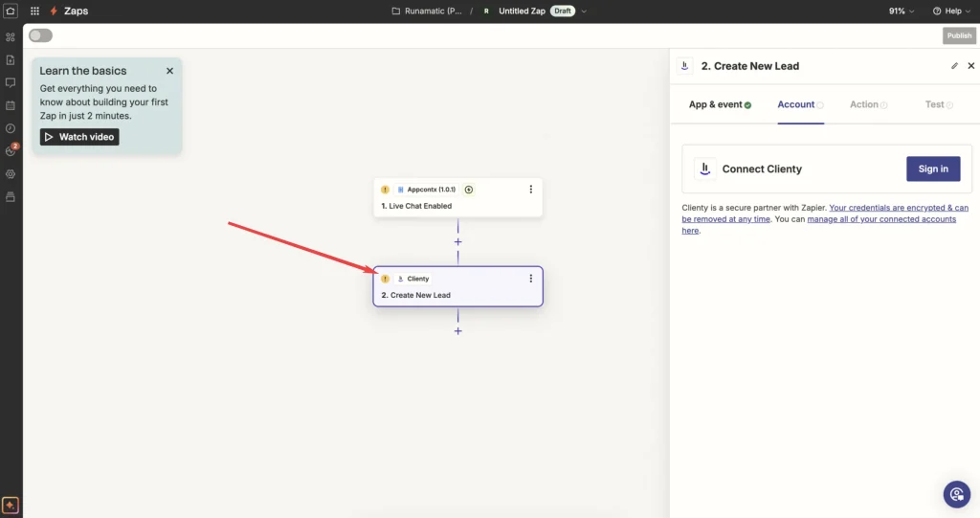This screenshot has width=980, height=518.
Task: Click the help chat bubble button
Action: point(957,494)
